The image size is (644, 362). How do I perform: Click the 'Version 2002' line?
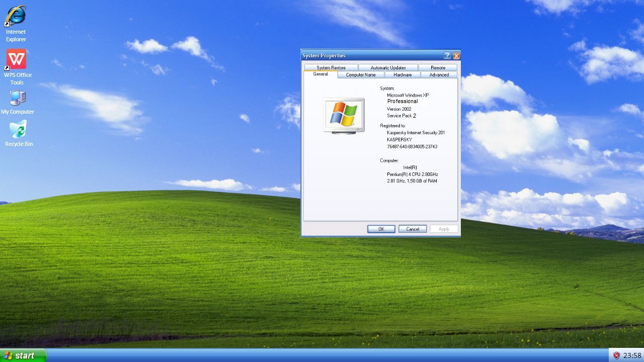click(x=399, y=109)
